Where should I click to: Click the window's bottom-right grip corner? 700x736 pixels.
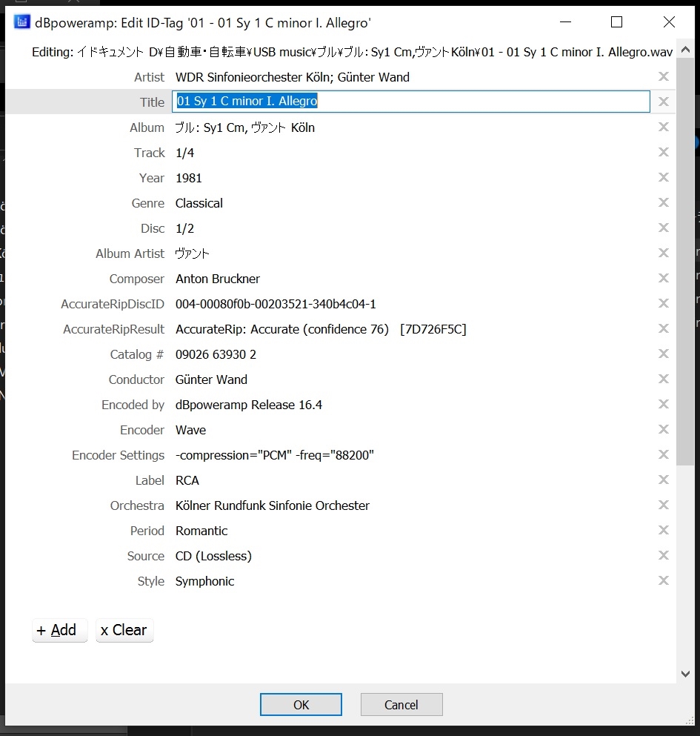(x=690, y=720)
